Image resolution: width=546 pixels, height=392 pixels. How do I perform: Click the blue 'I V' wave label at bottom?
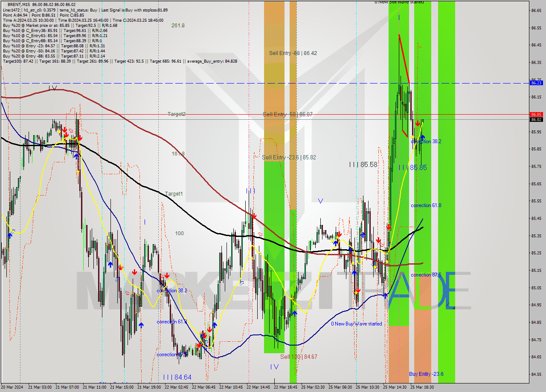click(x=274, y=367)
